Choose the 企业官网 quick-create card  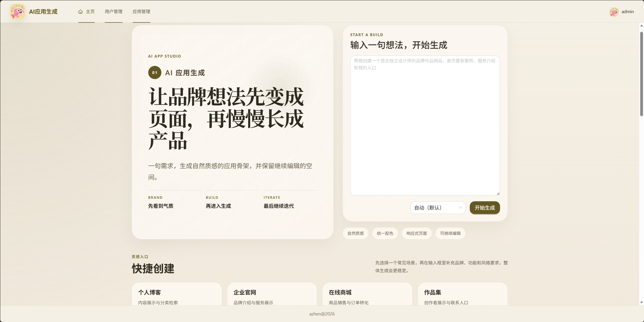point(272,294)
